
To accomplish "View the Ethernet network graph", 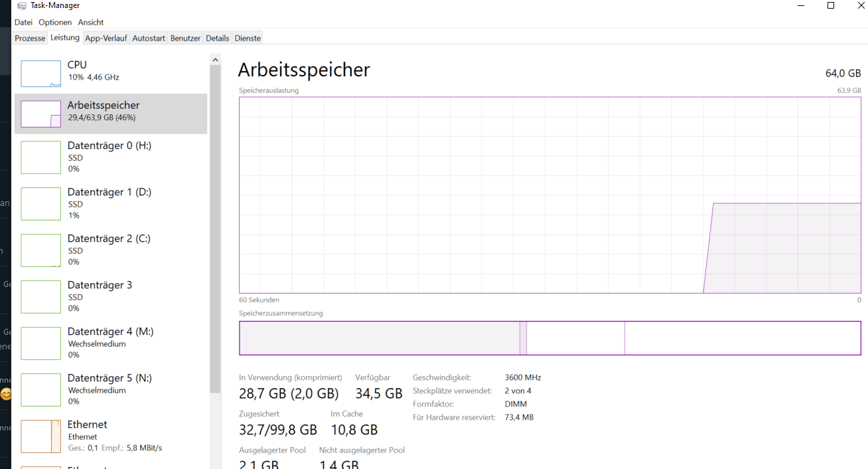I will coord(40,436).
